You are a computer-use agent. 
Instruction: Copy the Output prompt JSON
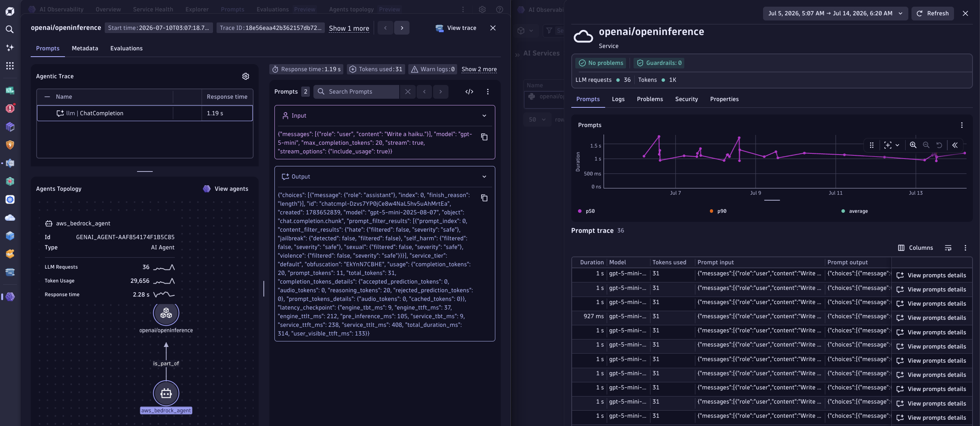click(x=484, y=198)
